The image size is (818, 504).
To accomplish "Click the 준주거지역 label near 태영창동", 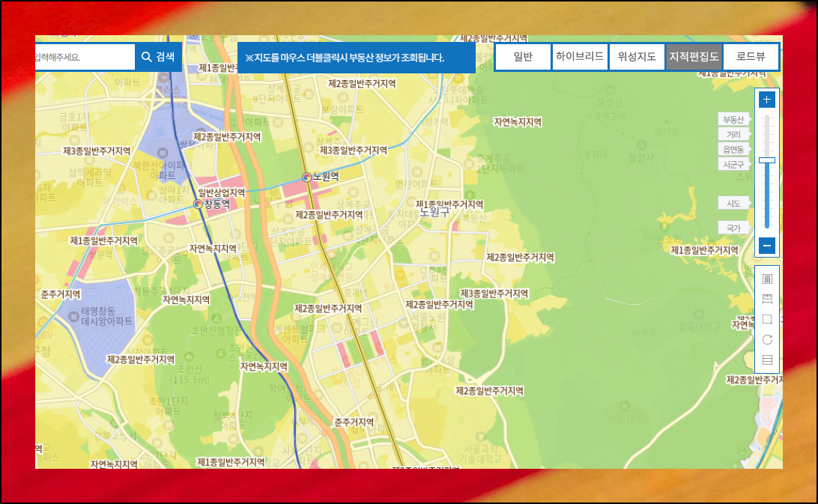I will pos(61,294).
